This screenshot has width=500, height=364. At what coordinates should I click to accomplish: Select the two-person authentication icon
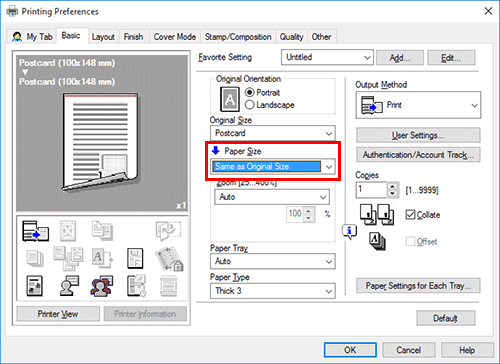[x=102, y=286]
